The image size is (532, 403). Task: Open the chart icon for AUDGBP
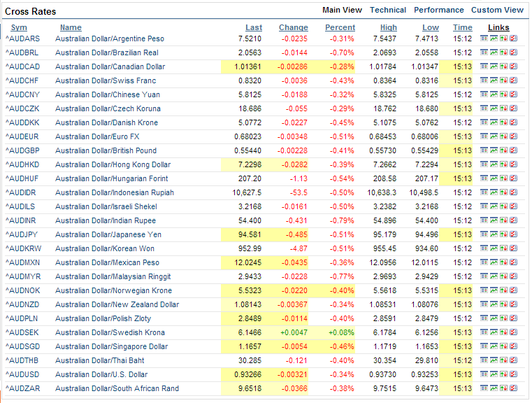[x=494, y=150]
